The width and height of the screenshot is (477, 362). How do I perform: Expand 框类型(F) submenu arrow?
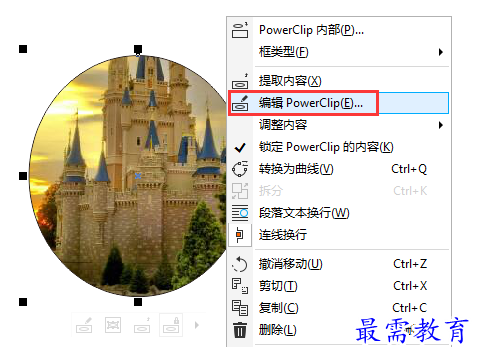441,52
